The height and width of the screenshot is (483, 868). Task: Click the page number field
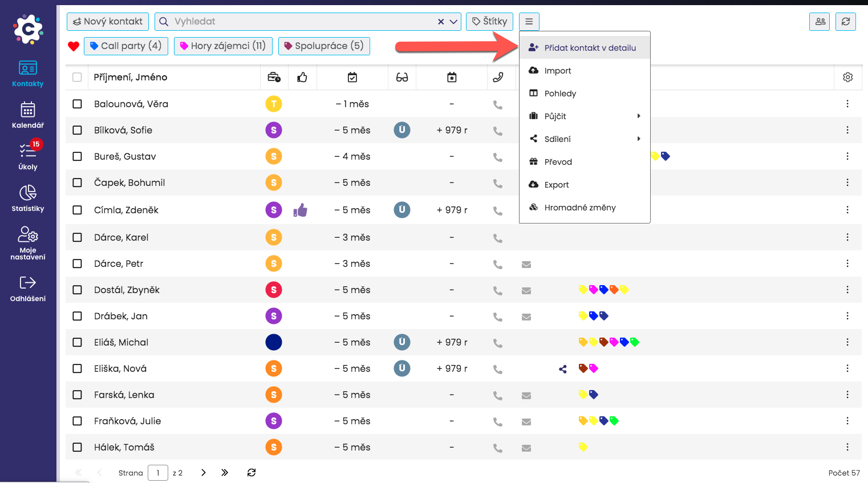point(157,473)
